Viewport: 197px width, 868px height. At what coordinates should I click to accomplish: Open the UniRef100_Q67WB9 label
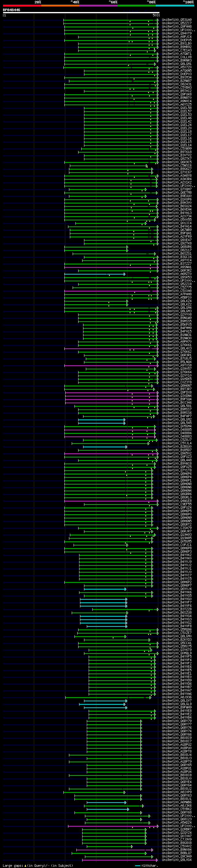pyautogui.click(x=177, y=230)
